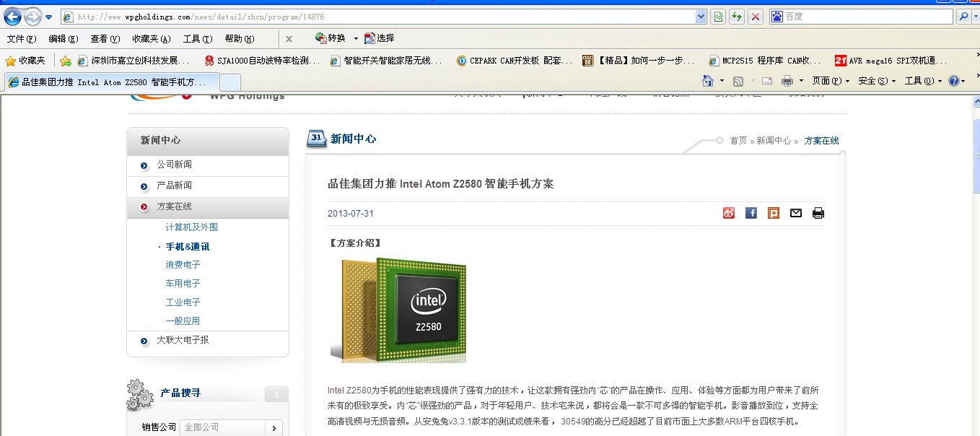Expand the Print dropdown arrow in command bar
The width and height of the screenshot is (980, 436).
(802, 82)
